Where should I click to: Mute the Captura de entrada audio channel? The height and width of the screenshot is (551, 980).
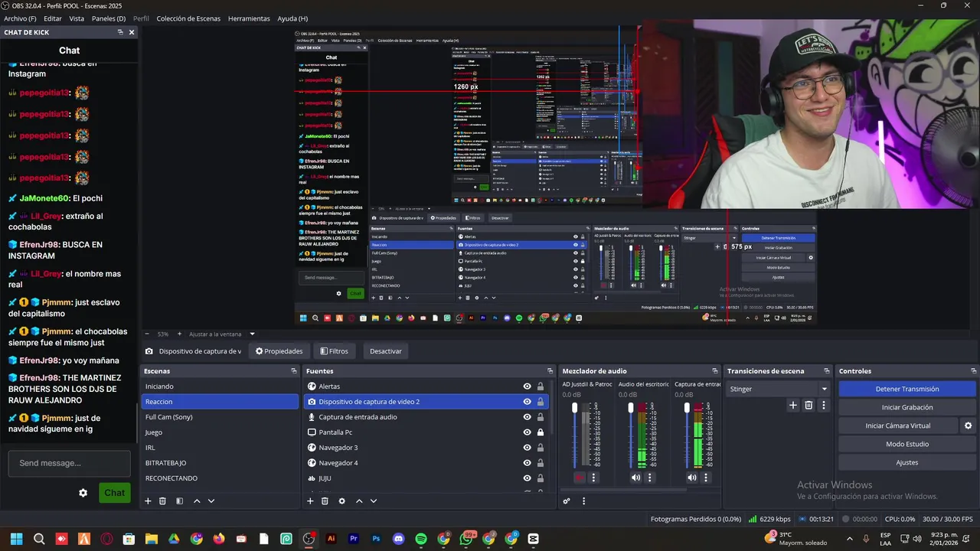(692, 478)
